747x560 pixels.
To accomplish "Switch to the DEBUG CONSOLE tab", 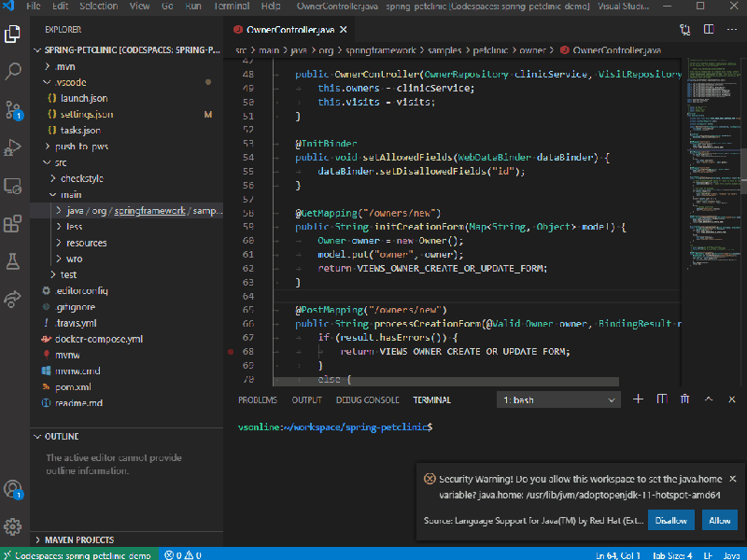I will pyautogui.click(x=367, y=399).
